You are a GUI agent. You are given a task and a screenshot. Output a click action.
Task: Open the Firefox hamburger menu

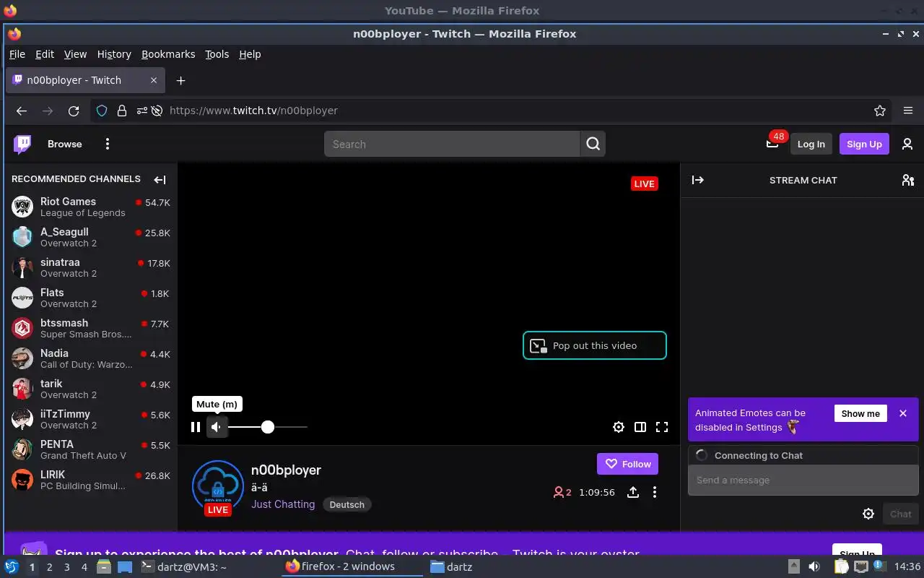click(908, 111)
